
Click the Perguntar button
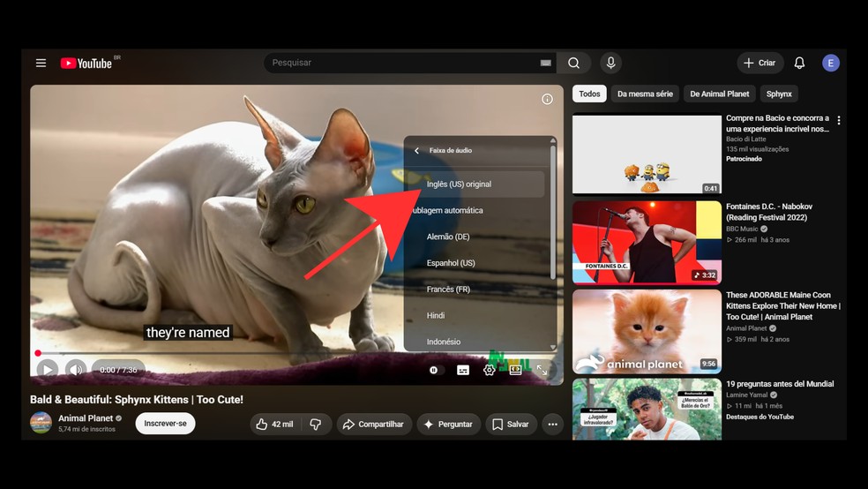[448, 425]
